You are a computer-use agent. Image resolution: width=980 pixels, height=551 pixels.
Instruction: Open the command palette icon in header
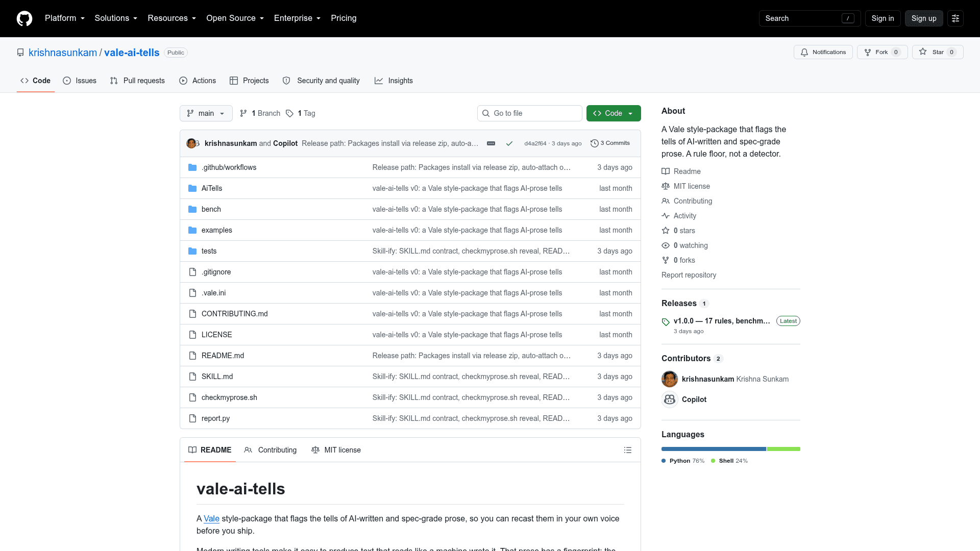(955, 18)
